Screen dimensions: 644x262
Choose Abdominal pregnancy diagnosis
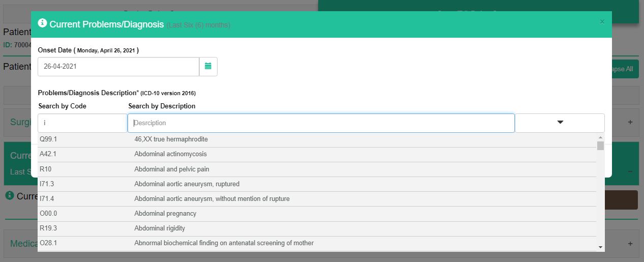pyautogui.click(x=165, y=214)
